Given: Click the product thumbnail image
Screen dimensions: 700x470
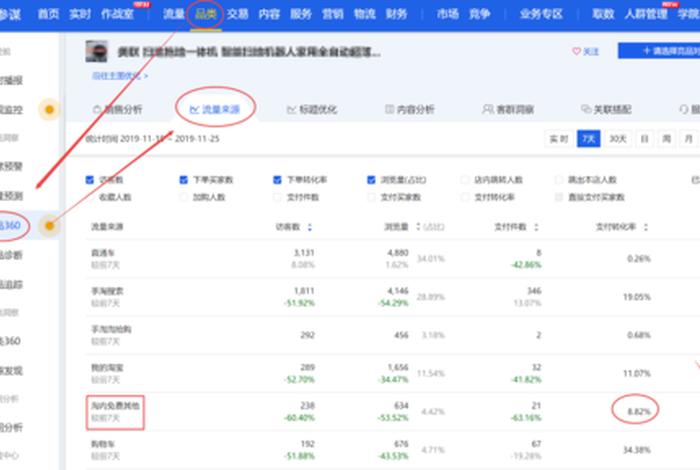Looking at the screenshot, I should pyautogui.click(x=96, y=51).
